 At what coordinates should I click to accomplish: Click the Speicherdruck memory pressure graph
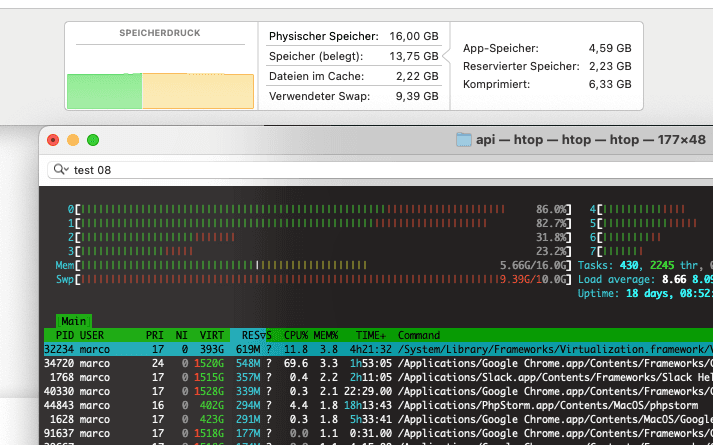tap(160, 91)
